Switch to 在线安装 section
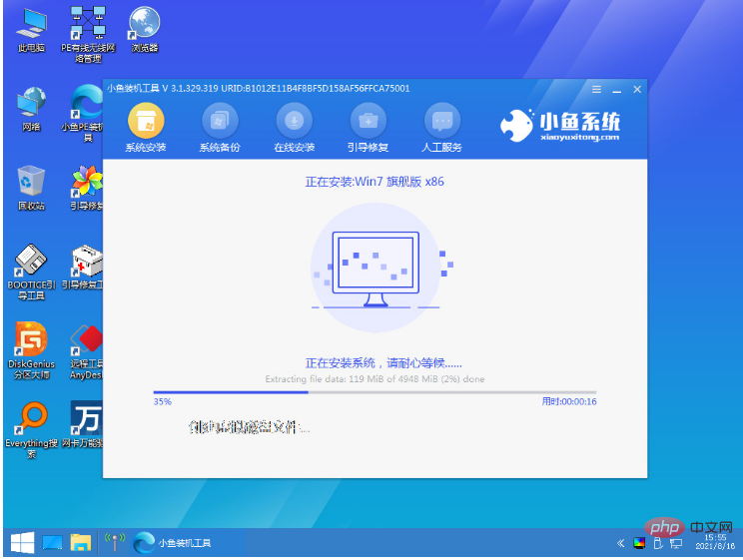Viewport: 743px width, 560px height. click(x=295, y=129)
